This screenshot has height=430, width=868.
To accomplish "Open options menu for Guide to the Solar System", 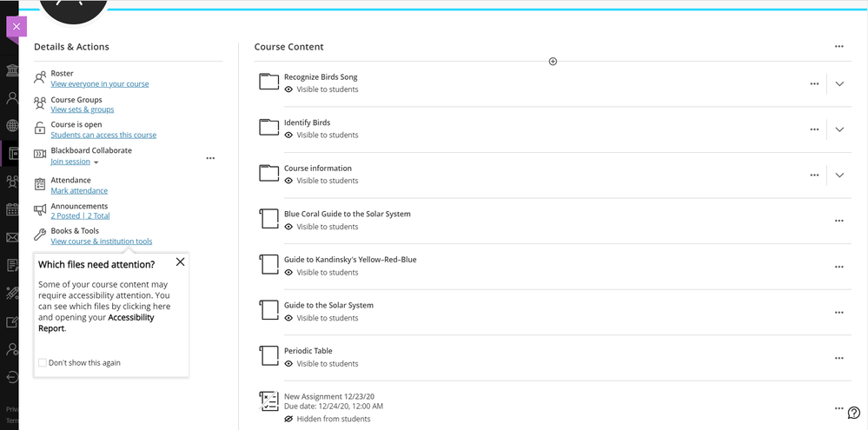I will (839, 313).
